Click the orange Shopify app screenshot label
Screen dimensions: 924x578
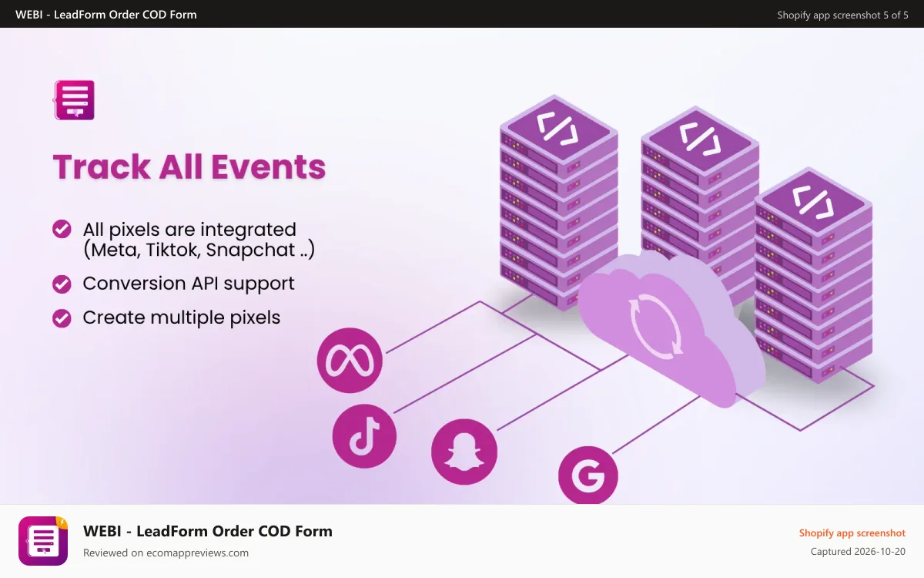point(852,533)
